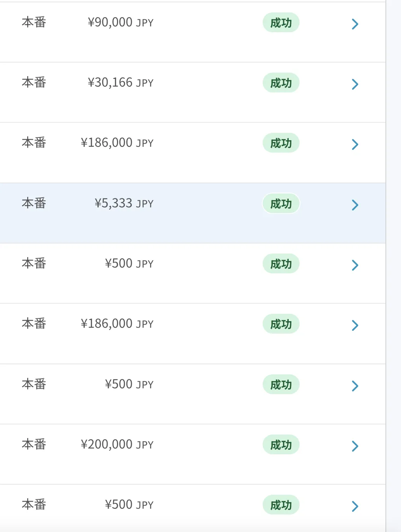Click the 成功 badge in the ¥90,000 row
This screenshot has width=401, height=532.
pyautogui.click(x=281, y=23)
